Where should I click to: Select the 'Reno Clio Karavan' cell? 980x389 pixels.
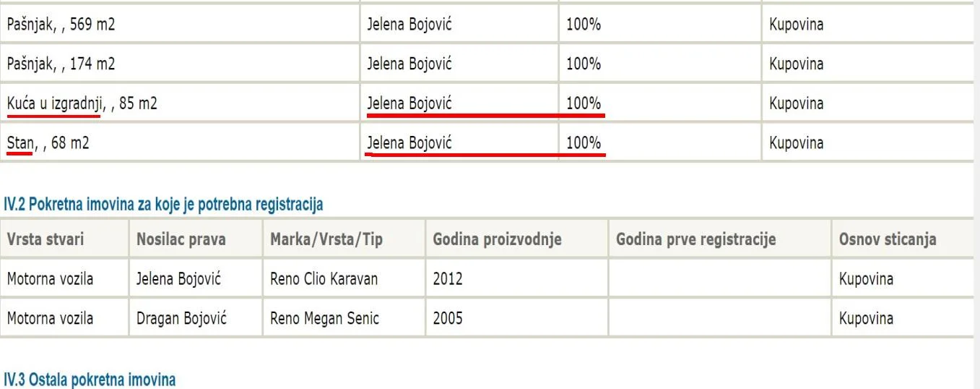tap(344, 278)
